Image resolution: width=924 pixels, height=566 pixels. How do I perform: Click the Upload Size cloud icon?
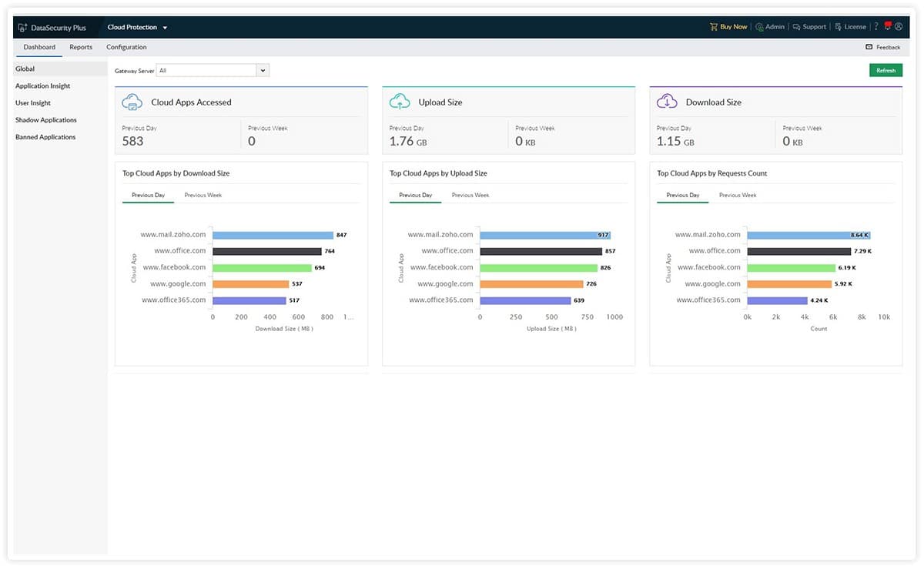[x=400, y=102]
